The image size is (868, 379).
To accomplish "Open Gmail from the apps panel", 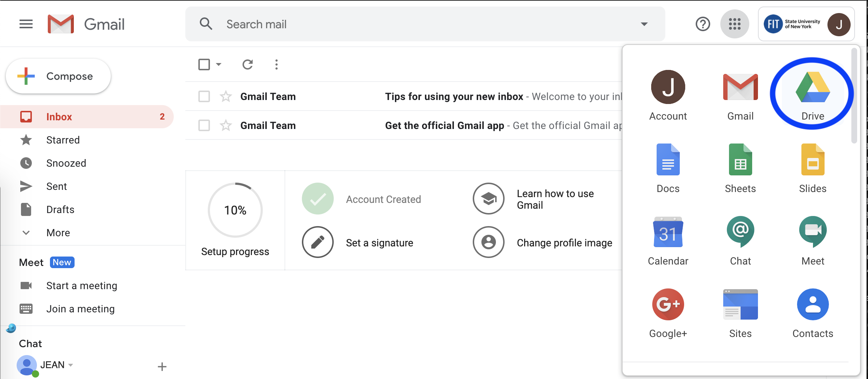I will (740, 96).
